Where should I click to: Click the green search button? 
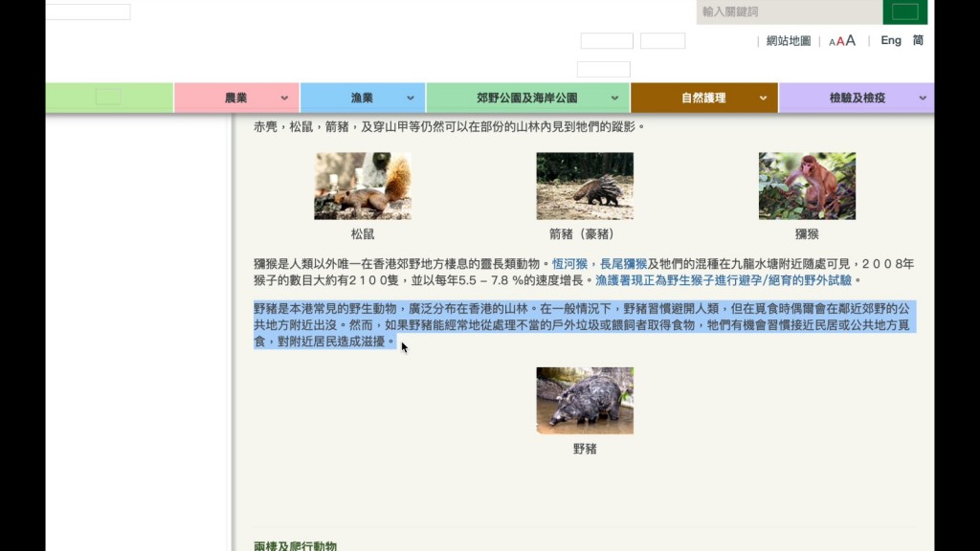[x=904, y=11]
